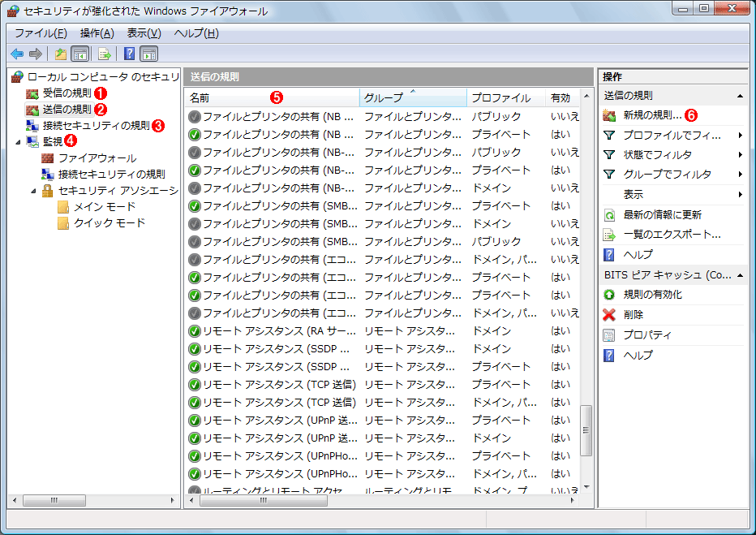Screen dimensions: 756x535
Task: Open the 状態でフィルタ submenu
Action: coord(672,155)
